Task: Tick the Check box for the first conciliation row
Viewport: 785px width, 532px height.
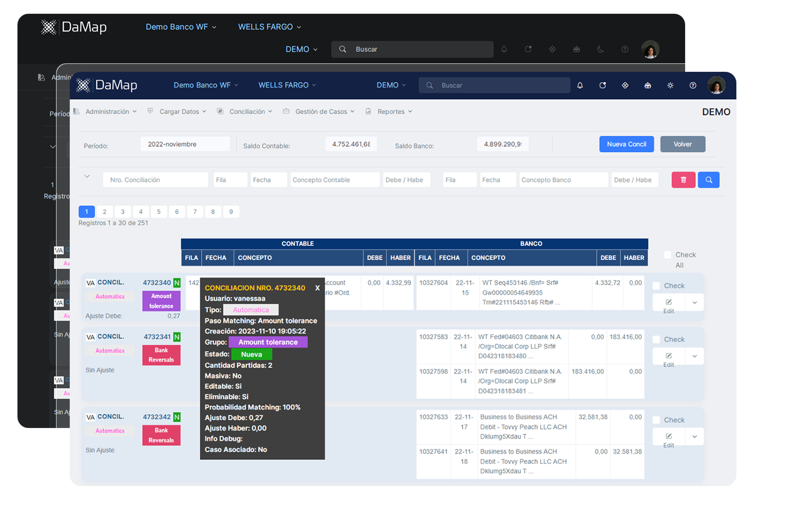Action: coord(656,285)
